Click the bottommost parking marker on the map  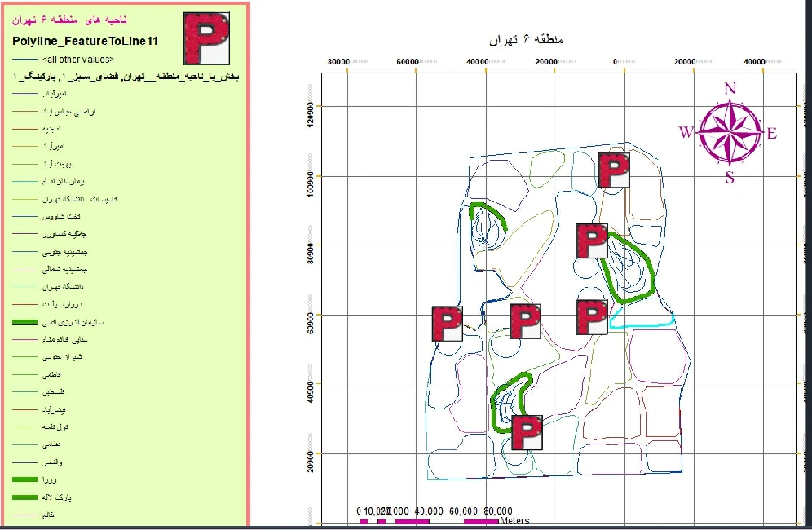[528, 432]
